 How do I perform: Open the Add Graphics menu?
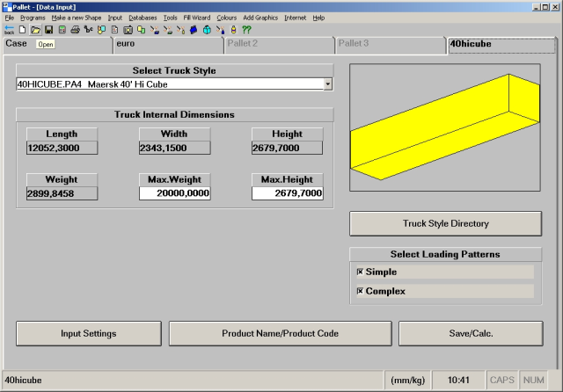pos(260,18)
